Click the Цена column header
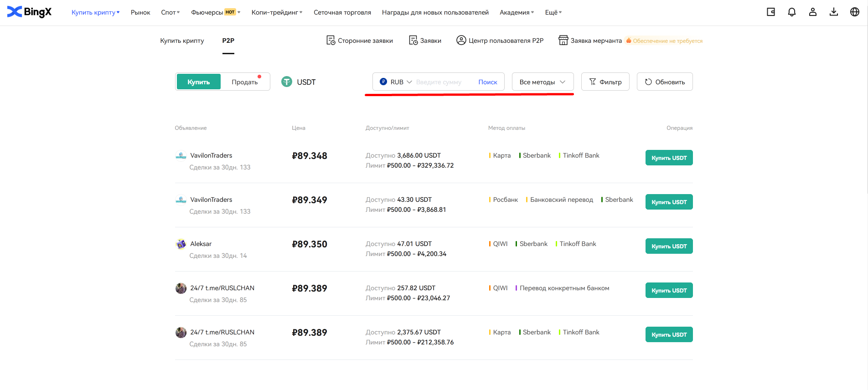 click(299, 128)
